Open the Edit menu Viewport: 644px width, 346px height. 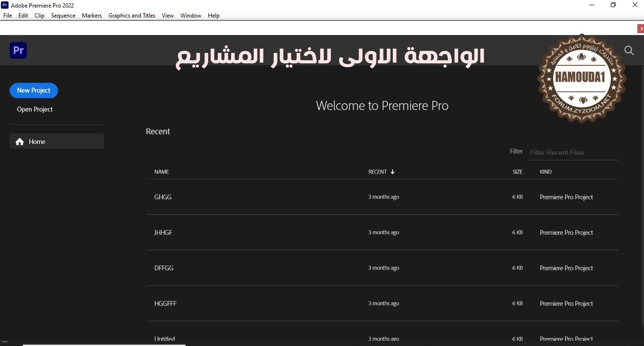point(23,16)
